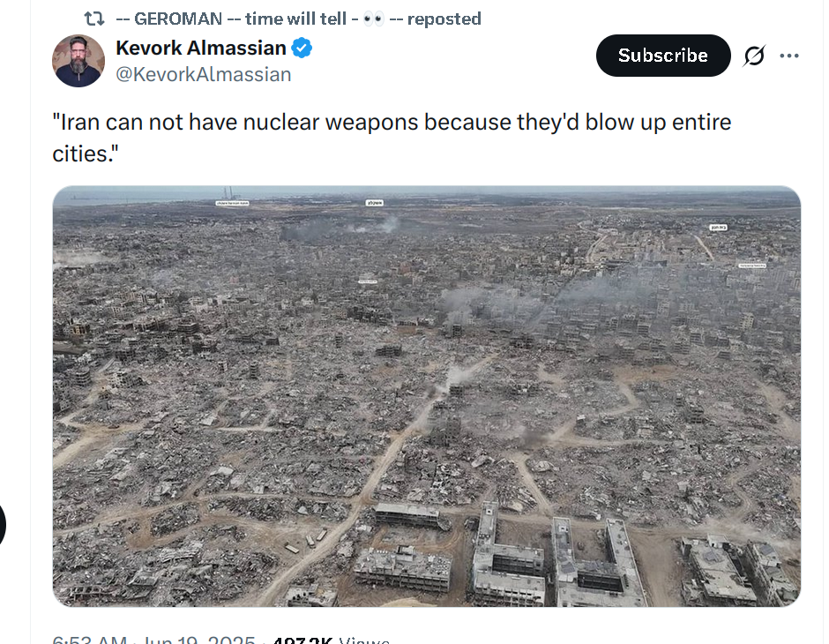The image size is (829, 644).
Task: Click the small white label at photo's top-center
Action: point(374,203)
